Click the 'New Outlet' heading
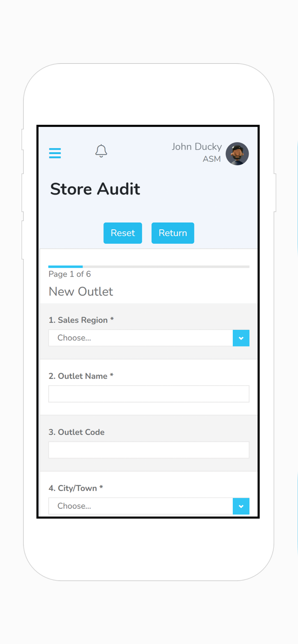 coord(81,292)
